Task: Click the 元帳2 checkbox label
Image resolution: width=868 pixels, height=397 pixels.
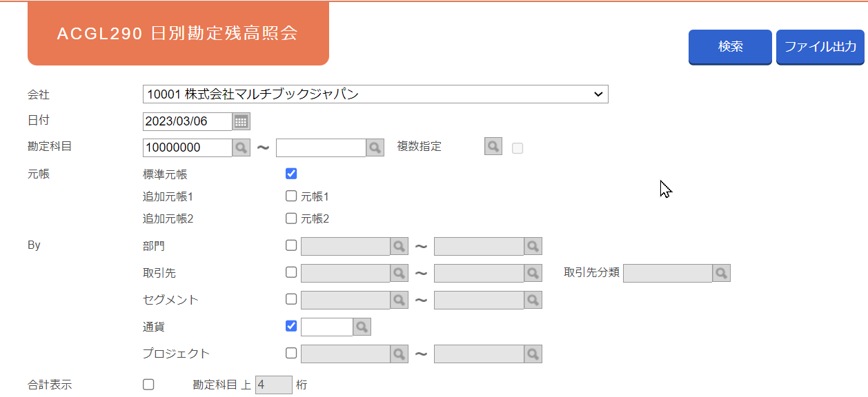Action: [x=315, y=219]
